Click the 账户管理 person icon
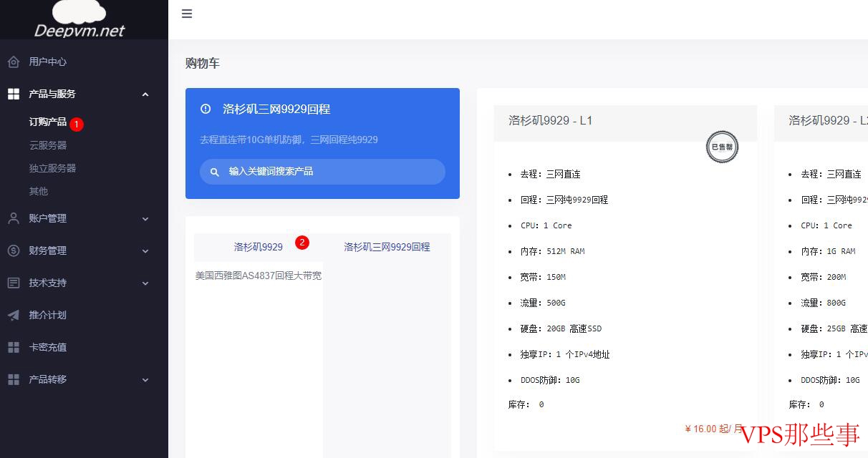The width and height of the screenshot is (868, 458). [14, 218]
